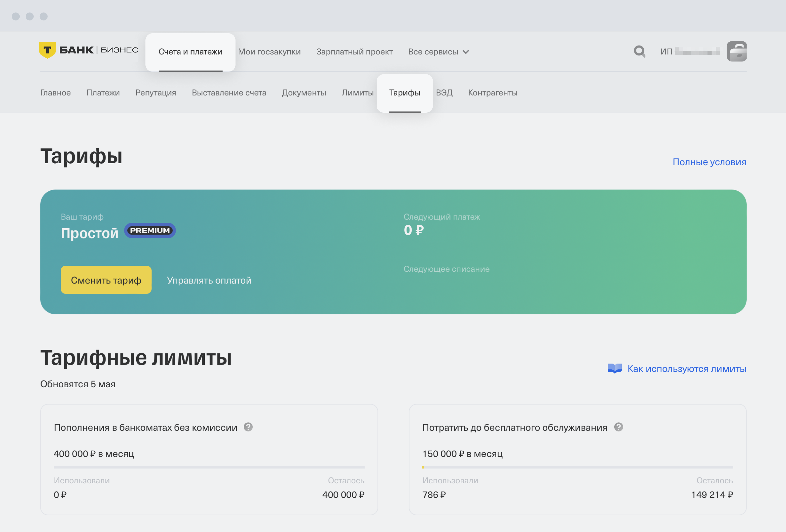Viewport: 786px width, 532px height.
Task: Click the T-Bank shield logo
Action: pyautogui.click(x=47, y=50)
